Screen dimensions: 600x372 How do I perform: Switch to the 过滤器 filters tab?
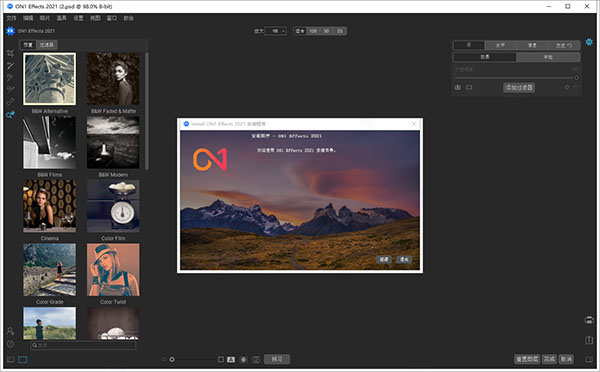47,45
